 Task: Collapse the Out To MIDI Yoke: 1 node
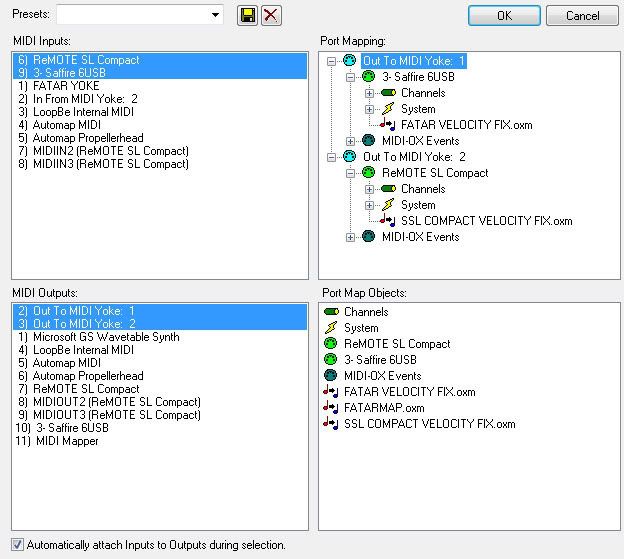point(331,61)
